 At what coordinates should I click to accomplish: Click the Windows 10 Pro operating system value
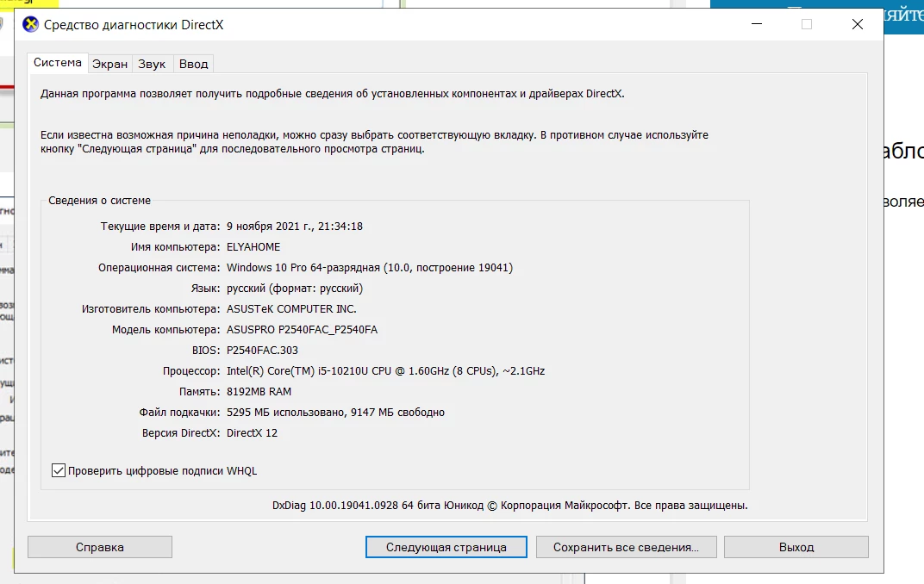click(x=370, y=267)
